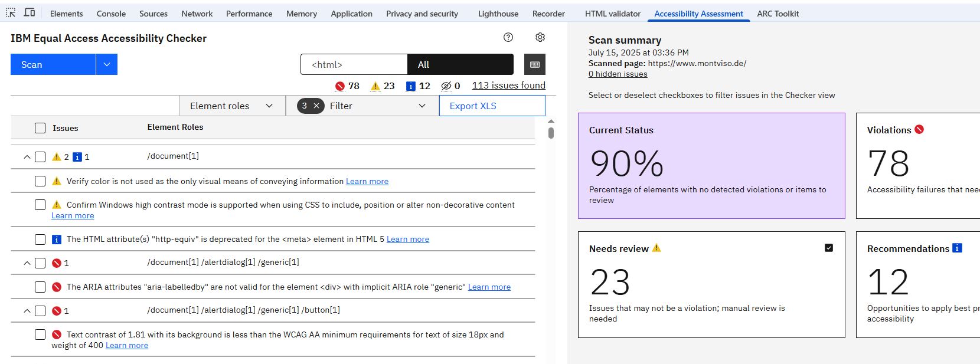Collapse the /document[1] issue group

(x=27, y=157)
